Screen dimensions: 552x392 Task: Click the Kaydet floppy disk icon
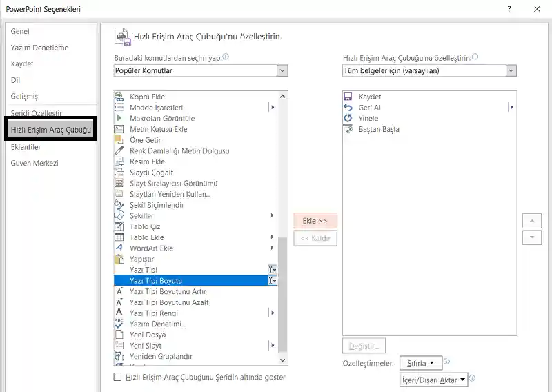[348, 97]
